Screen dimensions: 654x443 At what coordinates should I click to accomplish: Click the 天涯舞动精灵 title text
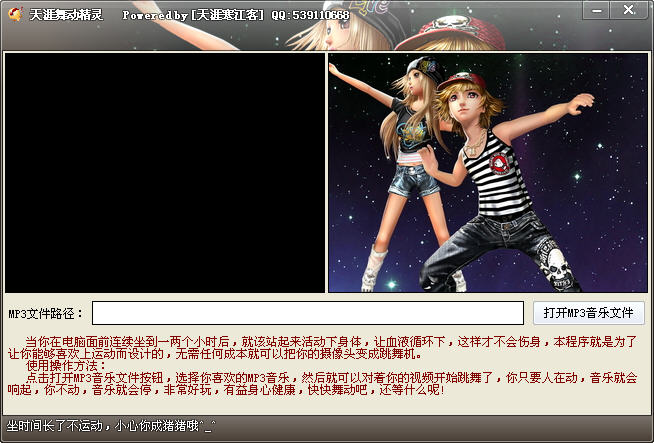(66, 15)
